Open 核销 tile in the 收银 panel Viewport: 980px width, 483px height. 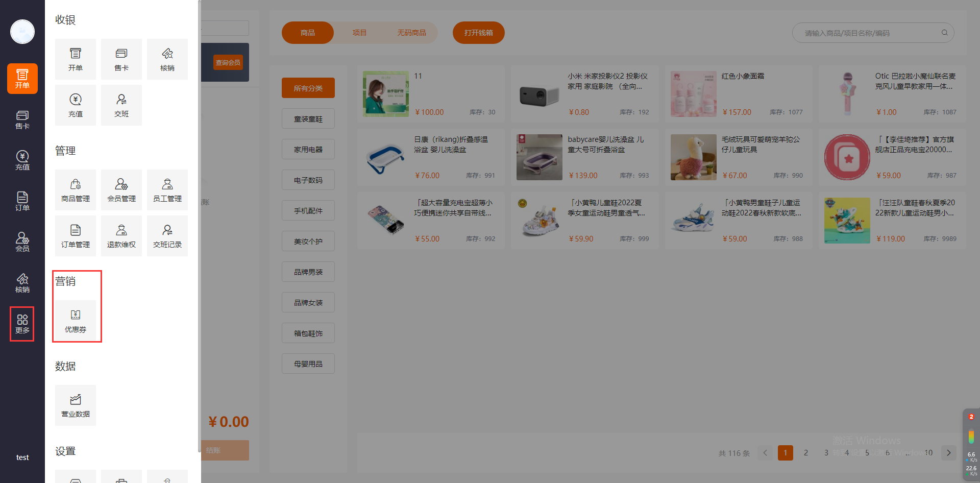(167, 59)
